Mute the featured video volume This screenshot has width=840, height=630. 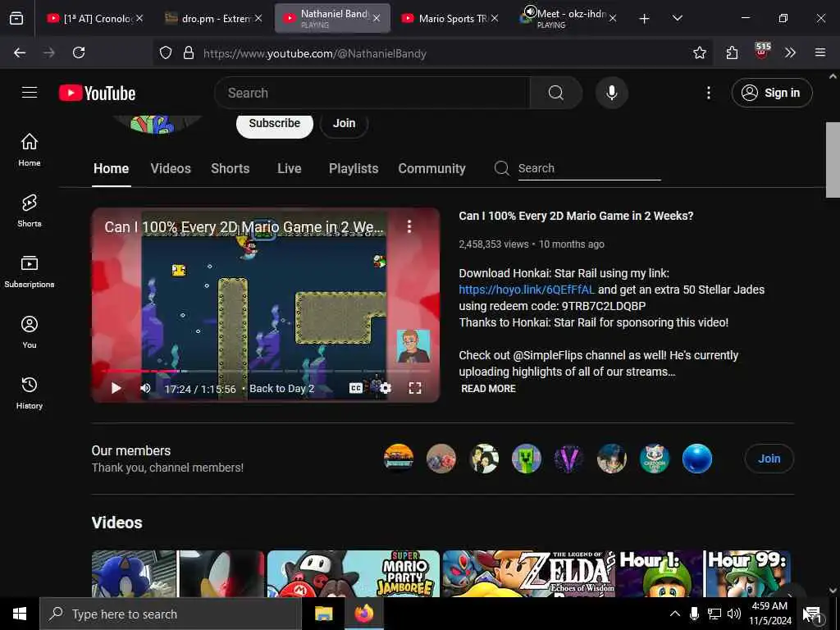tap(145, 388)
